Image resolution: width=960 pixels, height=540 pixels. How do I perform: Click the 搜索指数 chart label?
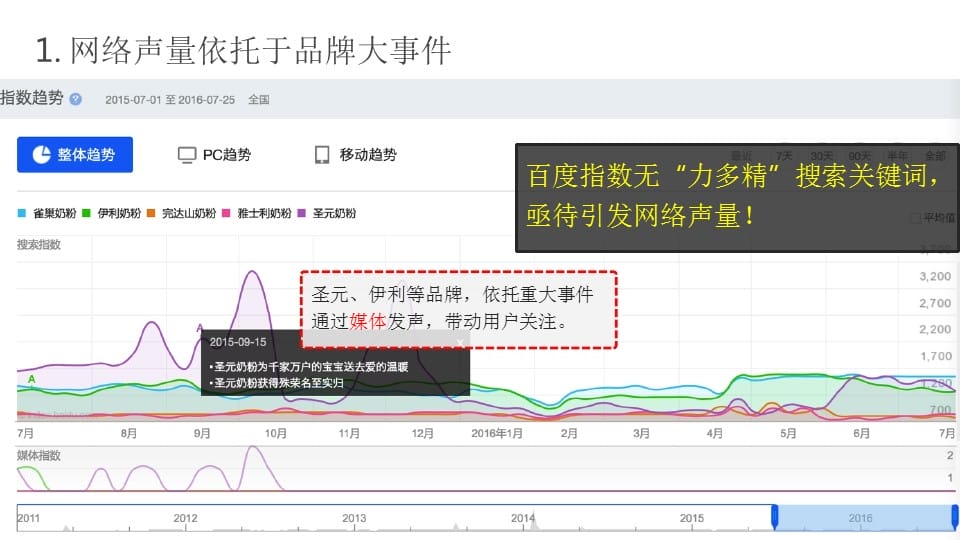pos(39,245)
